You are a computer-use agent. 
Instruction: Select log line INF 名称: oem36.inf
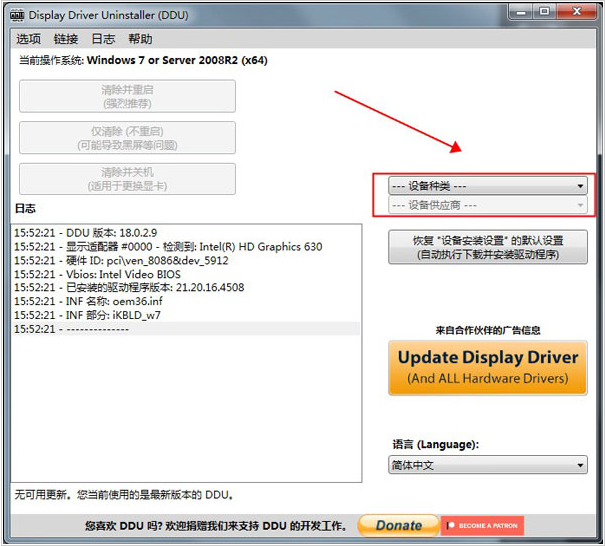186,301
